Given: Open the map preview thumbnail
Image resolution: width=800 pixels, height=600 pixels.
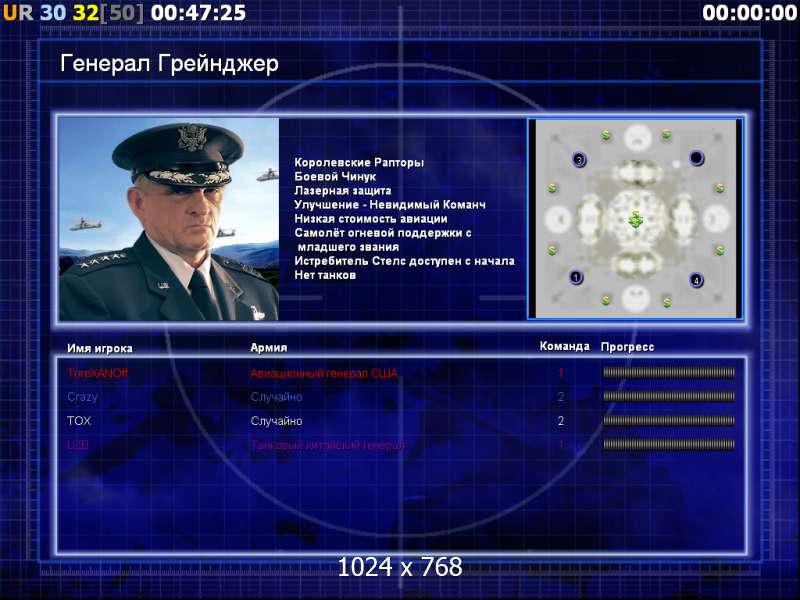Looking at the screenshot, I should (635, 219).
